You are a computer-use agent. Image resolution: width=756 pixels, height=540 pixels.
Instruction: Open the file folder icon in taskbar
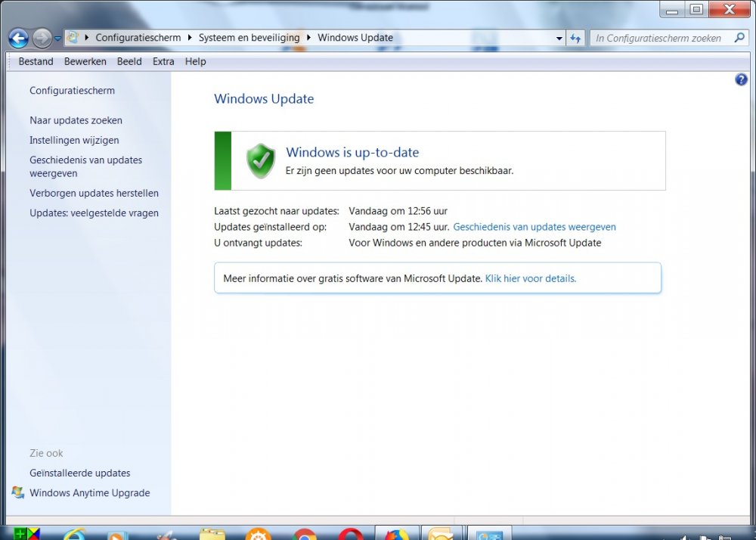click(212, 534)
